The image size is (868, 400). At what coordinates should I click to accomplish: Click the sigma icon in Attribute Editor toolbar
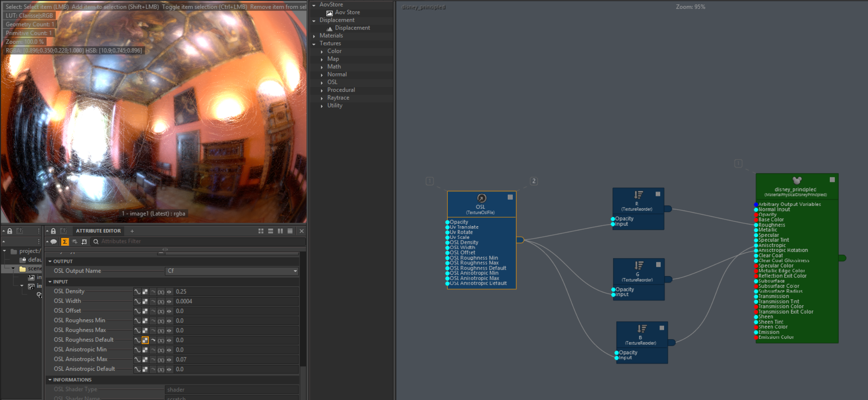click(65, 242)
